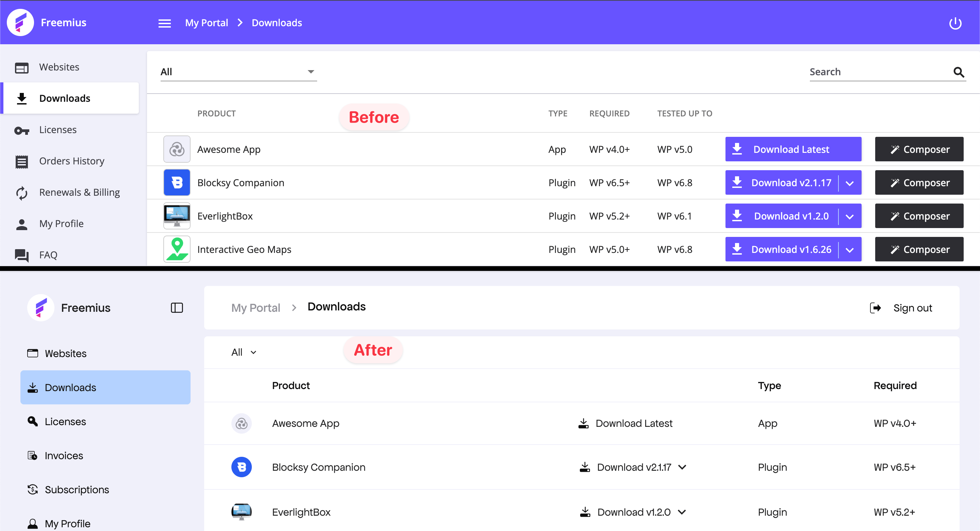Click the Composer button for EverlightBox

(x=919, y=216)
